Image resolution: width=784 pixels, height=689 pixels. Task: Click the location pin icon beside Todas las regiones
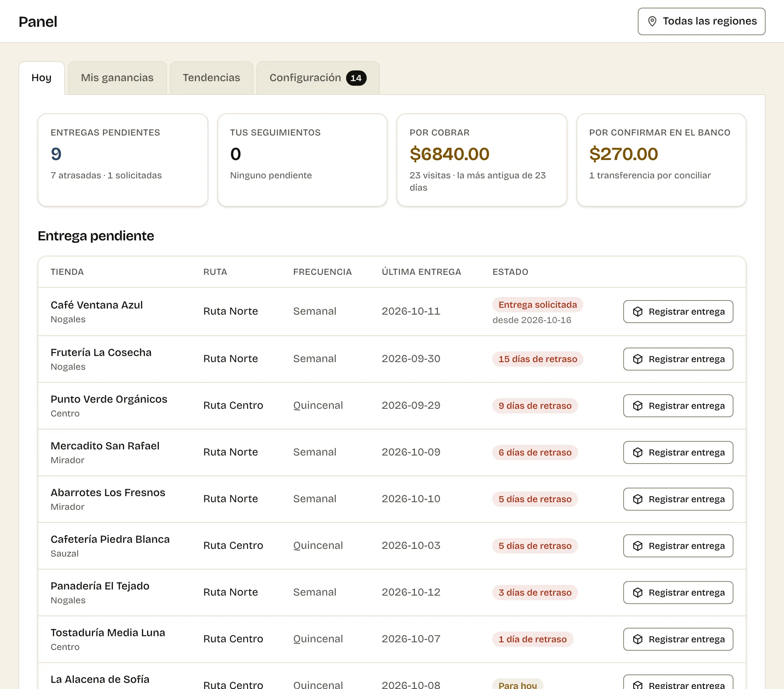652,21
